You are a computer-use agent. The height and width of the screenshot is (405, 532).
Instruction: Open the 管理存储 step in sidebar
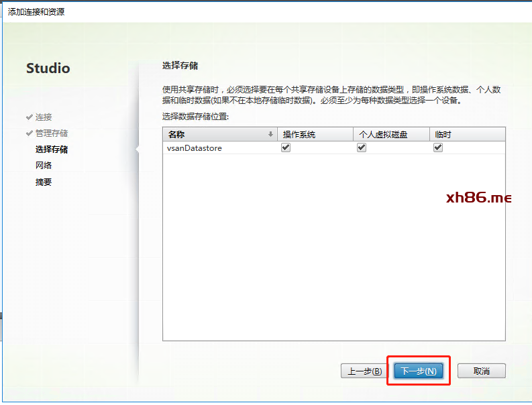(x=51, y=133)
